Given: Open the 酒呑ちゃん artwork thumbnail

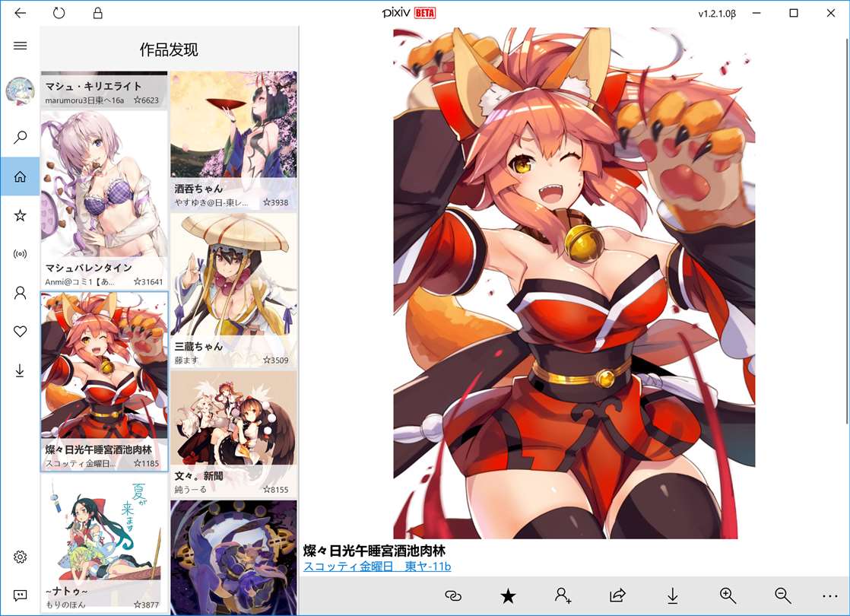Looking at the screenshot, I should (x=233, y=141).
